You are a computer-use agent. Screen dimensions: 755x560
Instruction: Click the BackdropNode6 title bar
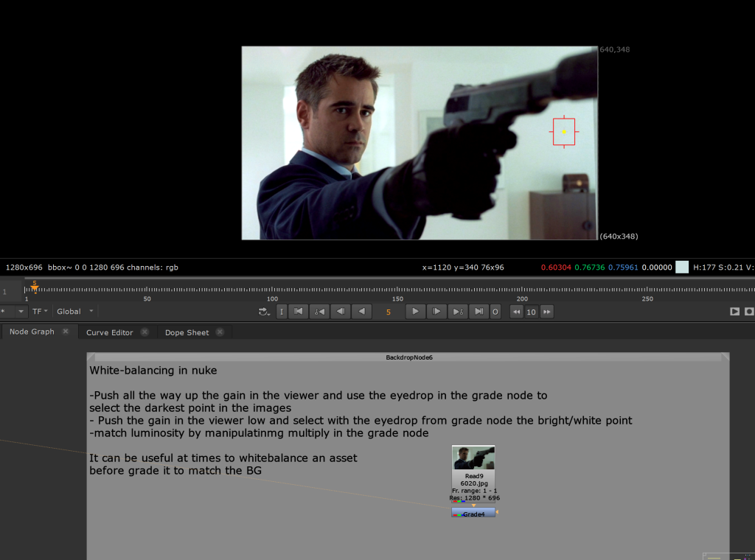408,357
